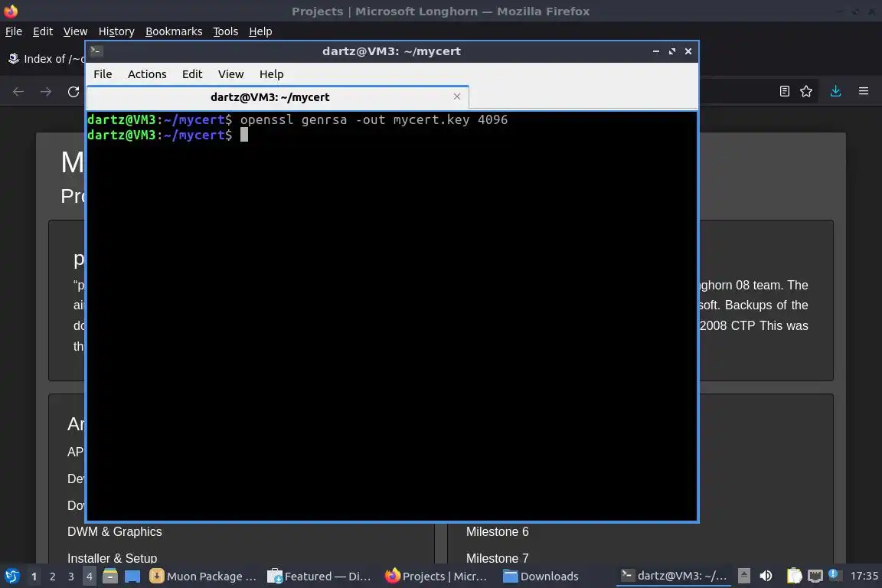Image resolution: width=882 pixels, height=588 pixels.
Task: Open the Firefox Tools menu
Action: pos(226,31)
